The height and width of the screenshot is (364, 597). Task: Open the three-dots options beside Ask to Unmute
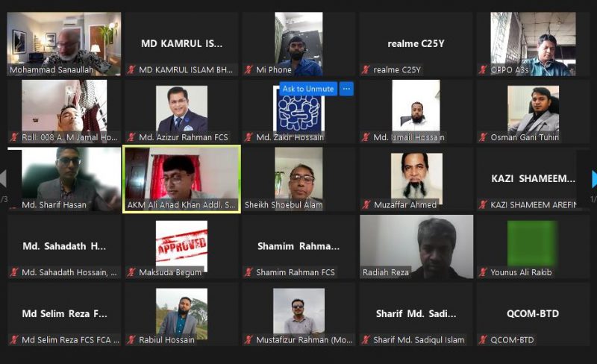pyautogui.click(x=346, y=89)
